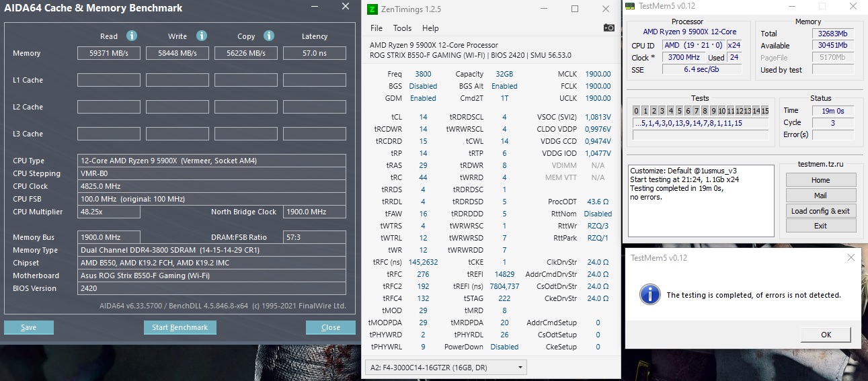
Task: Click Load config & exit in TestMem5
Action: click(821, 211)
